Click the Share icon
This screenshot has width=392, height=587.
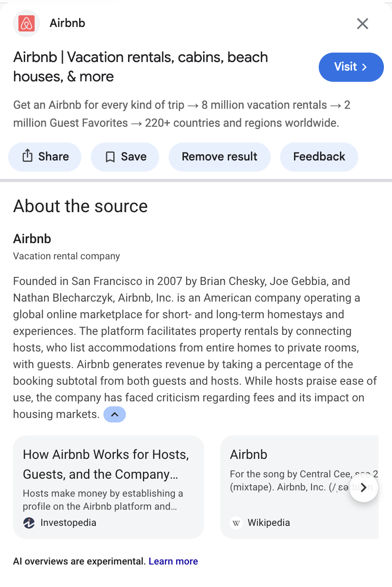(27, 156)
